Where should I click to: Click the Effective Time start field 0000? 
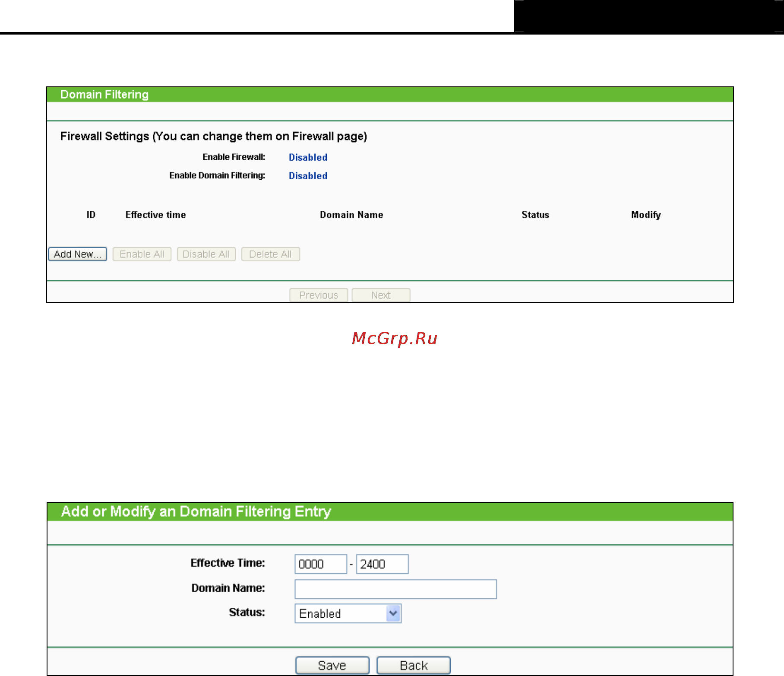(321, 564)
